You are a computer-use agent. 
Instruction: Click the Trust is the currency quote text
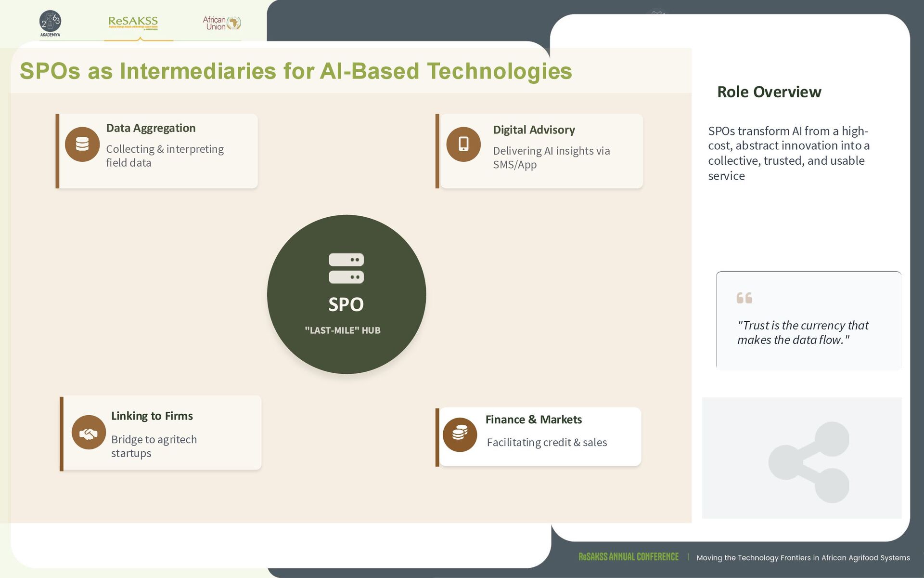pyautogui.click(x=802, y=332)
